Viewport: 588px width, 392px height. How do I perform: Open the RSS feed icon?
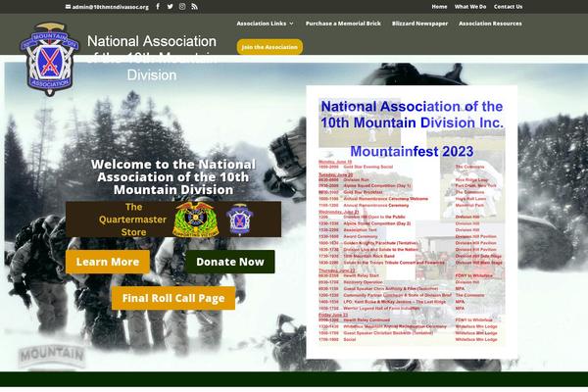pos(194,7)
